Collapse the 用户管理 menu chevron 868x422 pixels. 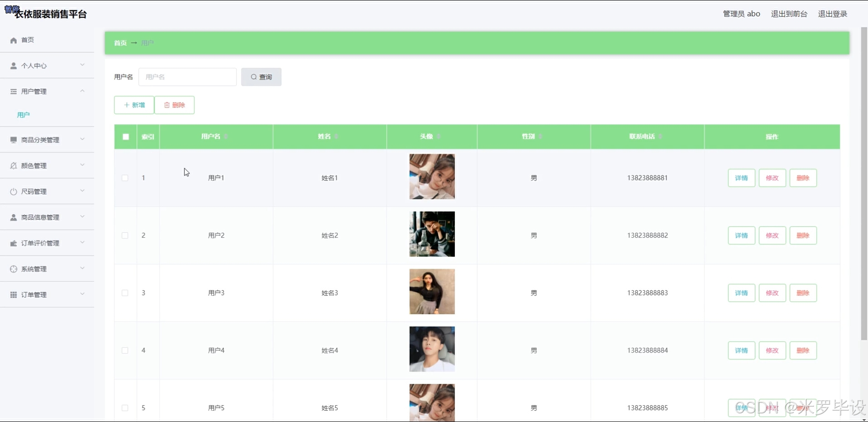tap(82, 91)
